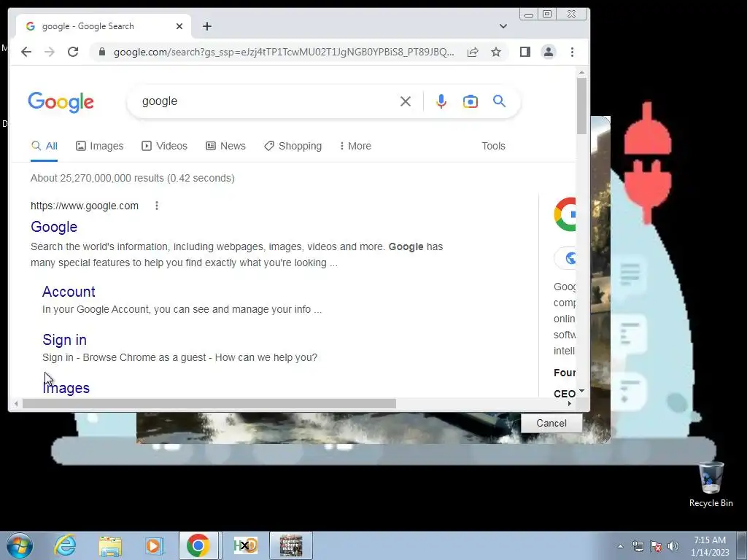Open Windows Media Player from taskbar
Screen dimensions: 747x560
tap(154, 545)
